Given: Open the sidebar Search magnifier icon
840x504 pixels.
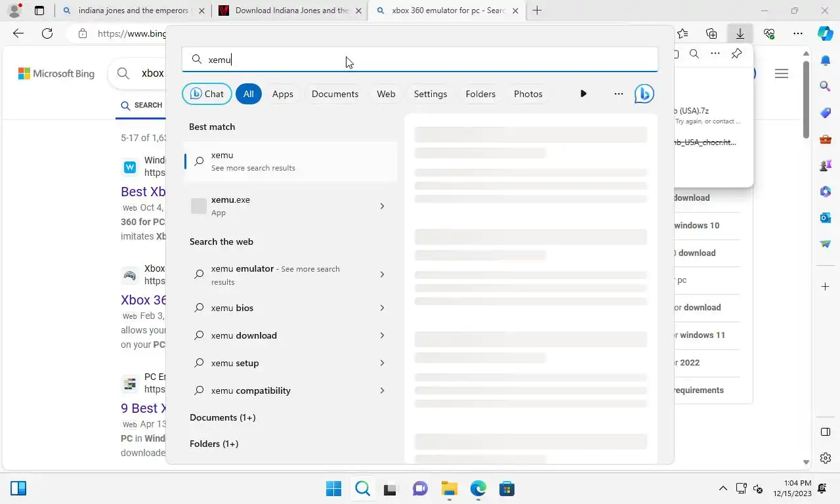Looking at the screenshot, I should coord(826,86).
